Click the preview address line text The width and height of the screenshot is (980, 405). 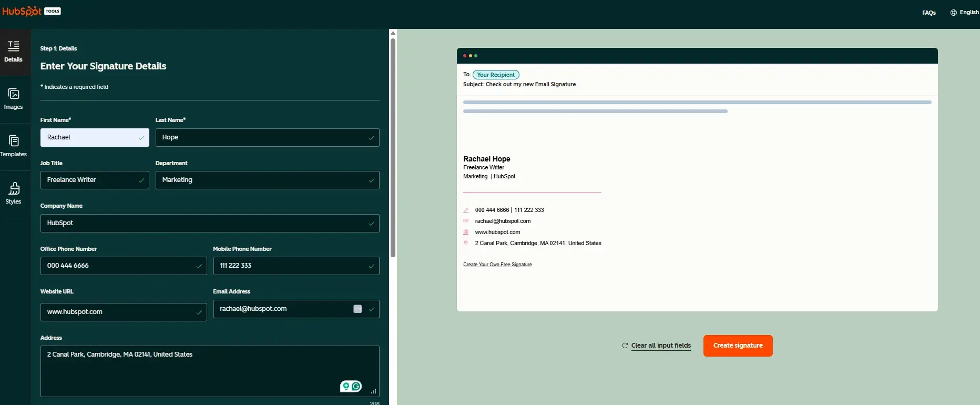pyautogui.click(x=538, y=244)
